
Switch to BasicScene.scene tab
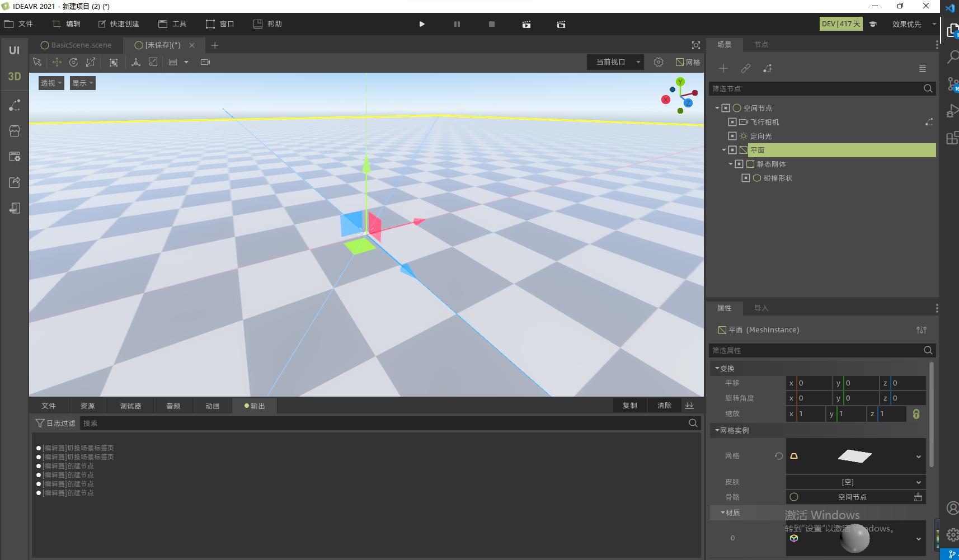(x=77, y=45)
